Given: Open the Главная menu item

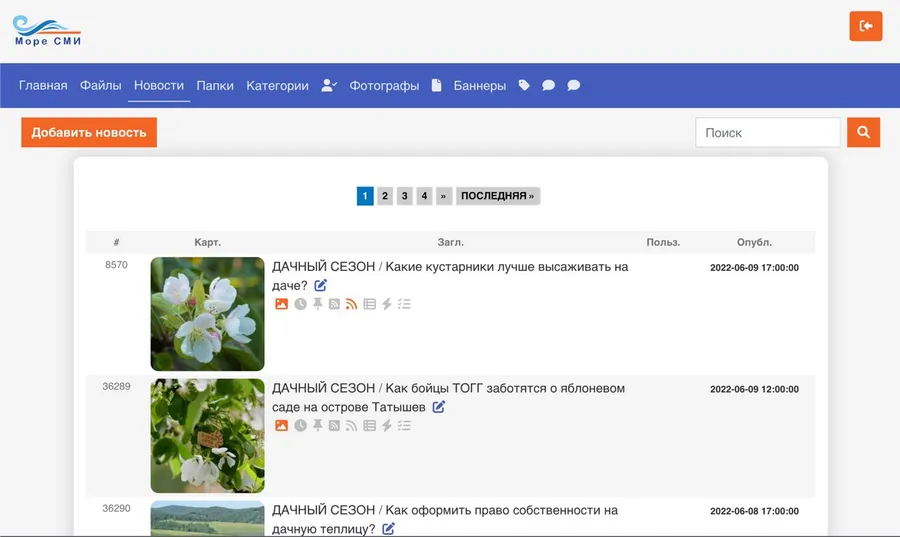Looking at the screenshot, I should [43, 85].
